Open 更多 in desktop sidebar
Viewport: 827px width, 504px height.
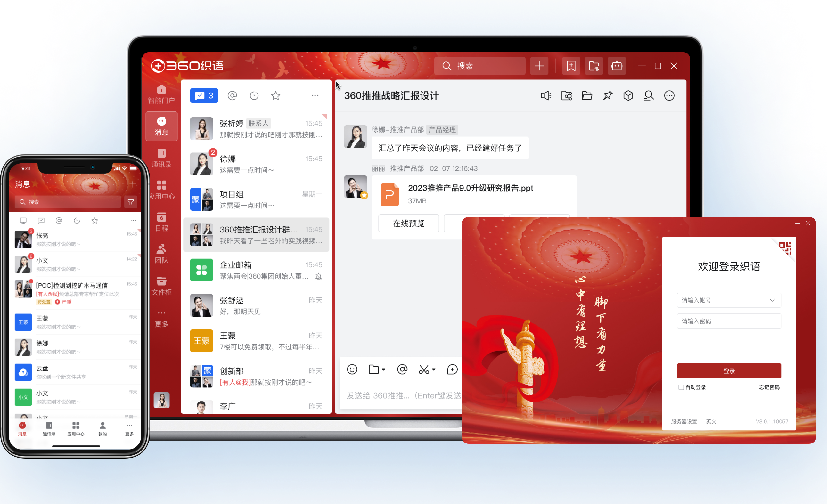click(161, 319)
